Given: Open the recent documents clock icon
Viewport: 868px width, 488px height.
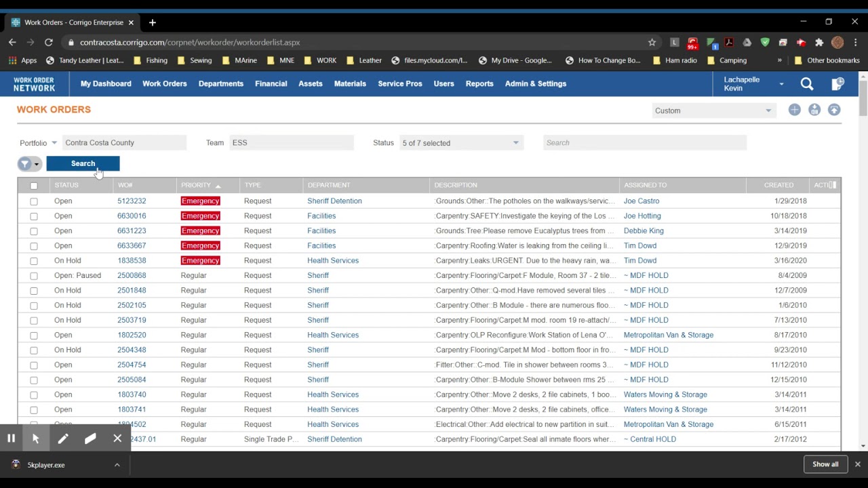Looking at the screenshot, I should point(837,84).
